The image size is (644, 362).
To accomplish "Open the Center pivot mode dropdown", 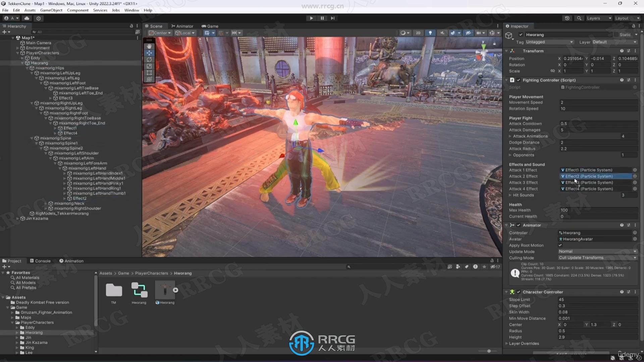I will click(160, 33).
